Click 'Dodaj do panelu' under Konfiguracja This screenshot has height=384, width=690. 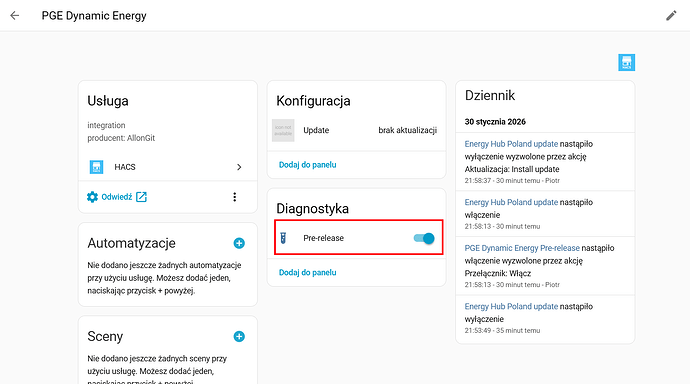(308, 165)
